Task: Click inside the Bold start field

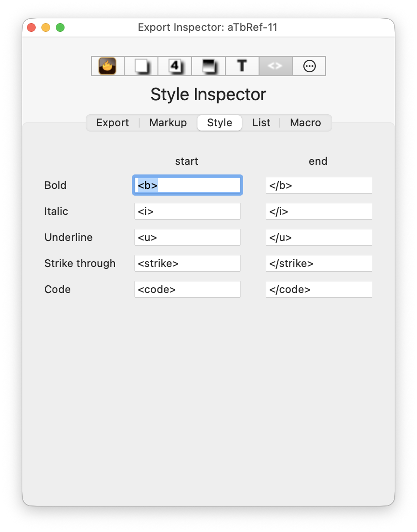Action: click(187, 185)
